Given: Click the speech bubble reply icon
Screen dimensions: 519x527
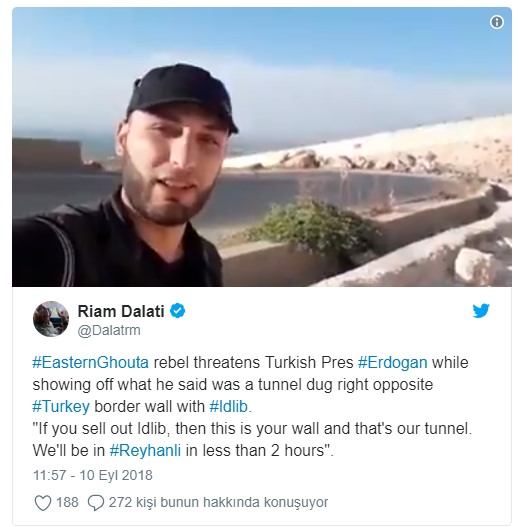Looking at the screenshot, I should coord(95,503).
